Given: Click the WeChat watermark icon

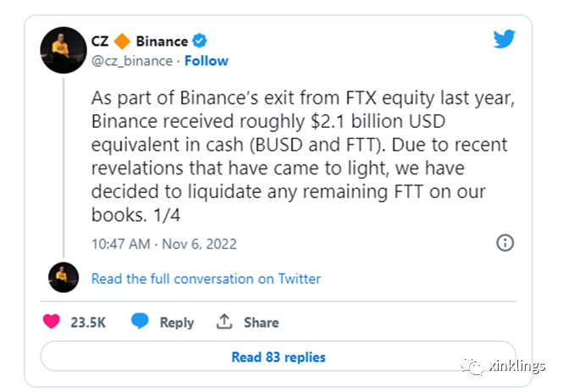Looking at the screenshot, I should 471,365.
